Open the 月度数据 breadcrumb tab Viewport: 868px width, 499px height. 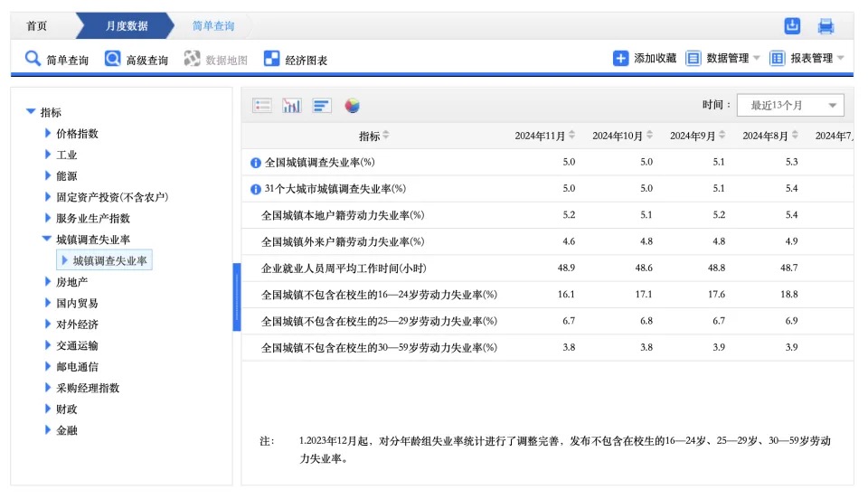pos(126,26)
